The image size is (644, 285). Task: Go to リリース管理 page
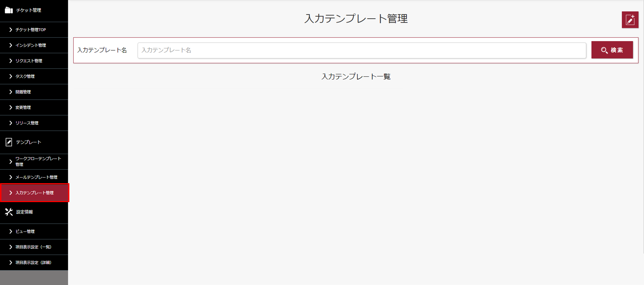[34, 123]
